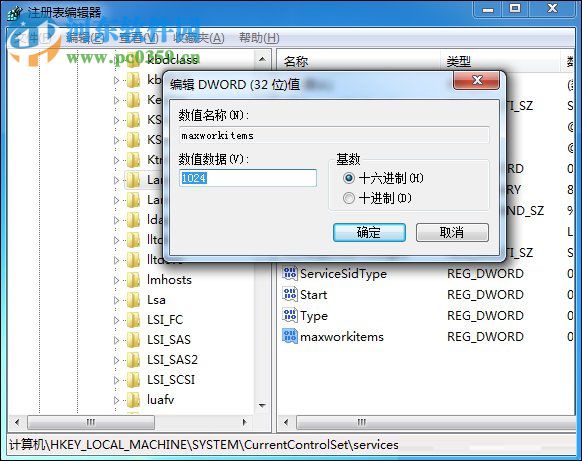The image size is (582, 461).
Task: Expand the LSI_SAS2 tree node
Action: [x=116, y=360]
